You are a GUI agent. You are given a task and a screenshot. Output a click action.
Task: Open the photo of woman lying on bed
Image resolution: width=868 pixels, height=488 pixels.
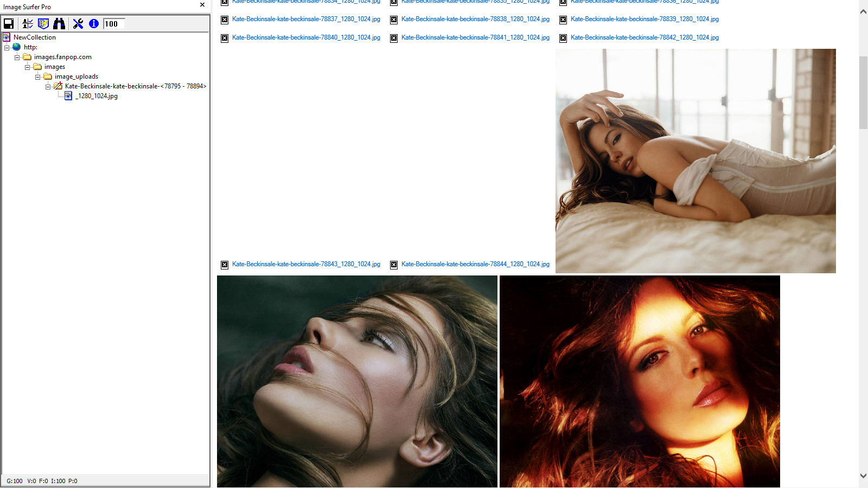695,161
